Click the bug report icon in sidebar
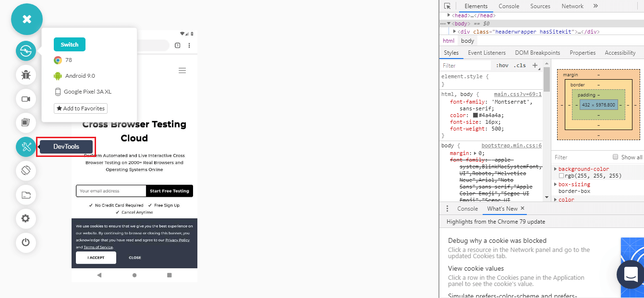Screen dimensions: 644x298 pos(26,75)
